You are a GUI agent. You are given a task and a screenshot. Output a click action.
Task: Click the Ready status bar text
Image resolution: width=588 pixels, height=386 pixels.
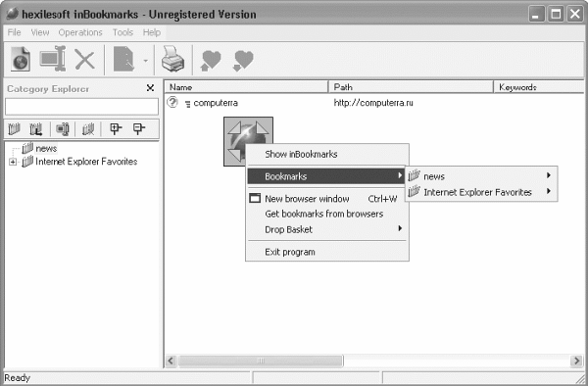pyautogui.click(x=18, y=378)
